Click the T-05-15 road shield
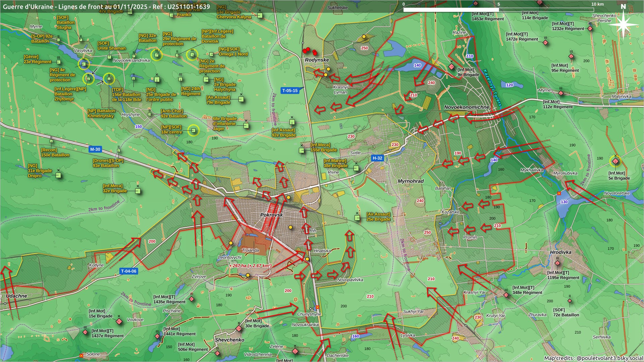The width and height of the screenshot is (644, 362). pos(290,90)
